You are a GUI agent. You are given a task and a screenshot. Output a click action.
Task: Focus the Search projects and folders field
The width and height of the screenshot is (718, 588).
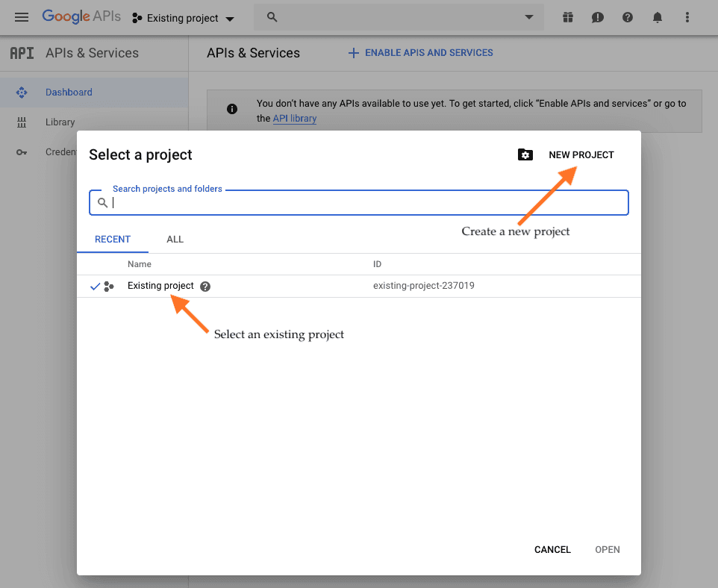[x=366, y=203]
